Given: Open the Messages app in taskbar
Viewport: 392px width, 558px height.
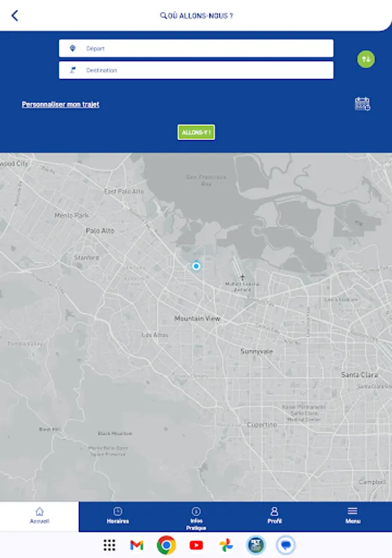Looking at the screenshot, I should click(x=285, y=545).
